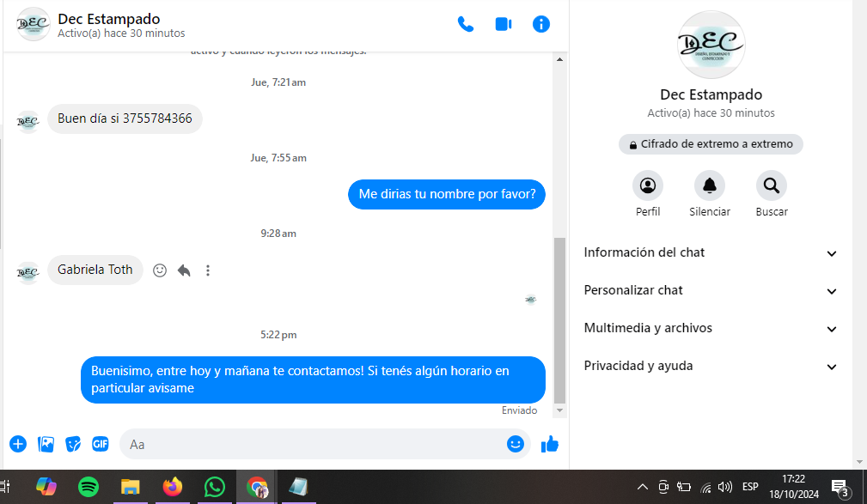Viewport: 867px width, 504px height.
Task: Choose a sticker to send
Action: [x=73, y=444]
